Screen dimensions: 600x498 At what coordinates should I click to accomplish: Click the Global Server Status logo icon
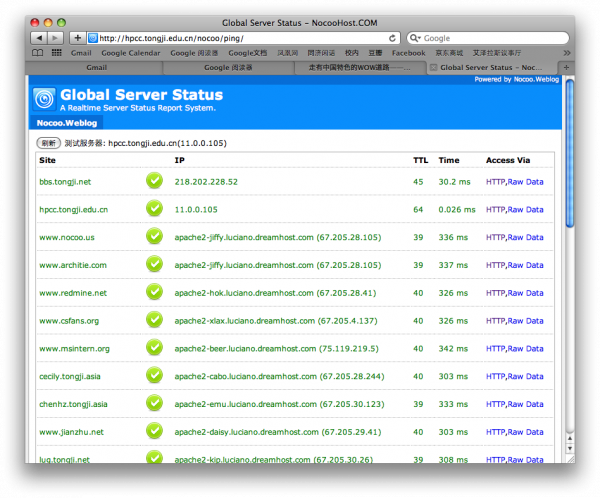coord(44,97)
